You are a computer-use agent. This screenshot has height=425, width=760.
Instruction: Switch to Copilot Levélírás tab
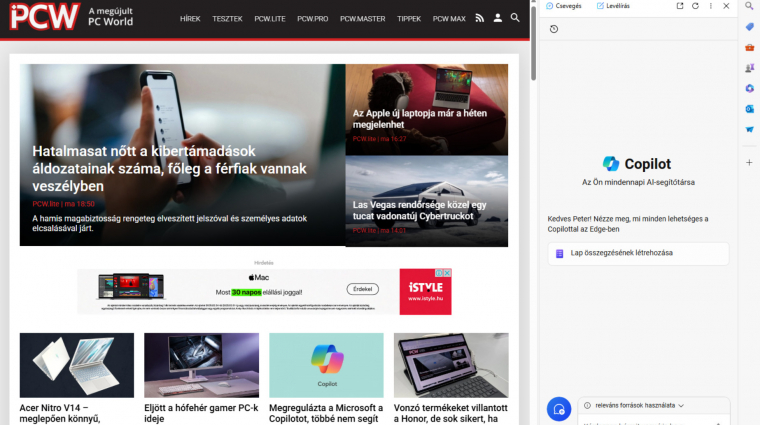[x=613, y=6]
